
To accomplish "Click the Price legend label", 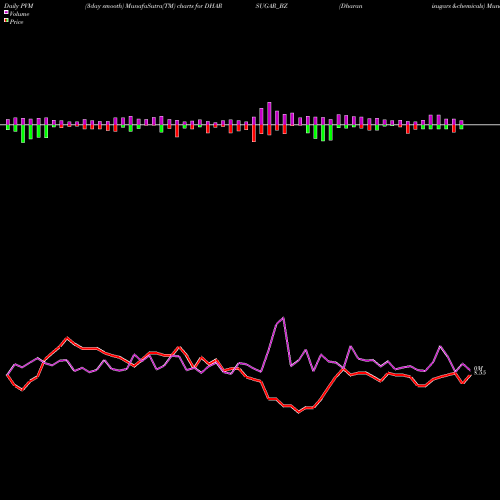I will 16,22.
